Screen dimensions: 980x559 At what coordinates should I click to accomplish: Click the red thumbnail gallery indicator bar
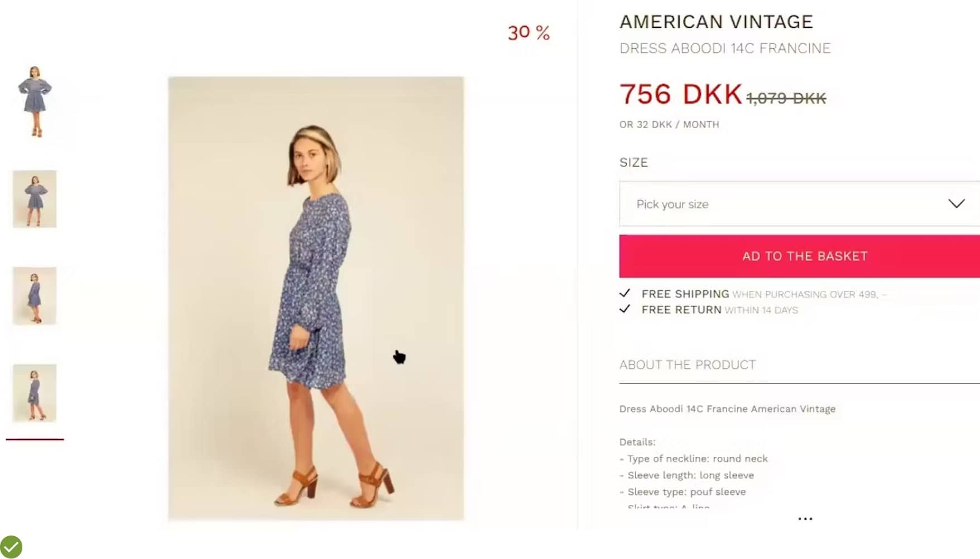click(35, 439)
